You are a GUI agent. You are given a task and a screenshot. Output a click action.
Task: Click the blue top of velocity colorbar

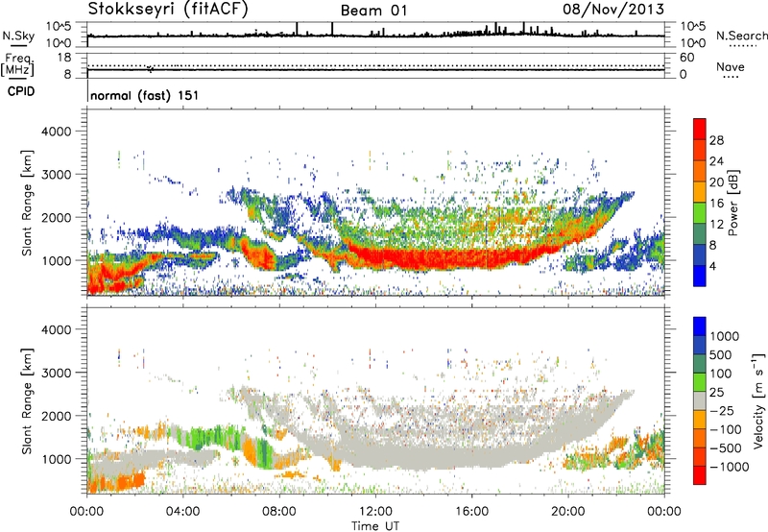tap(700, 326)
